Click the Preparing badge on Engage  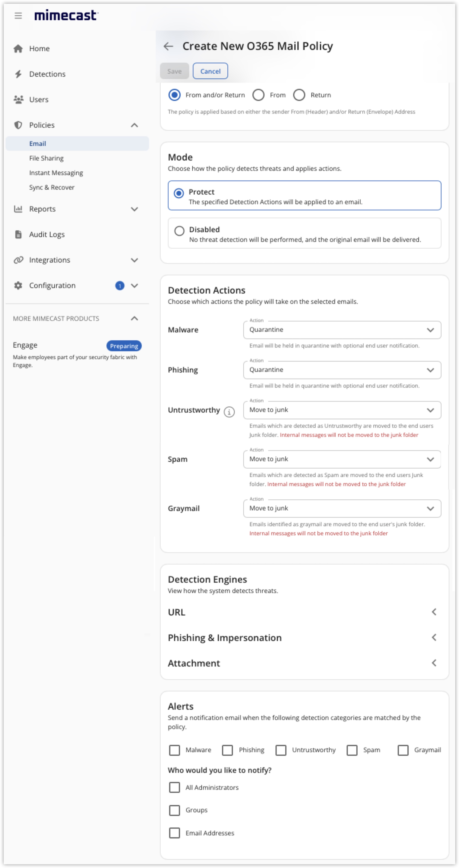pyautogui.click(x=124, y=346)
